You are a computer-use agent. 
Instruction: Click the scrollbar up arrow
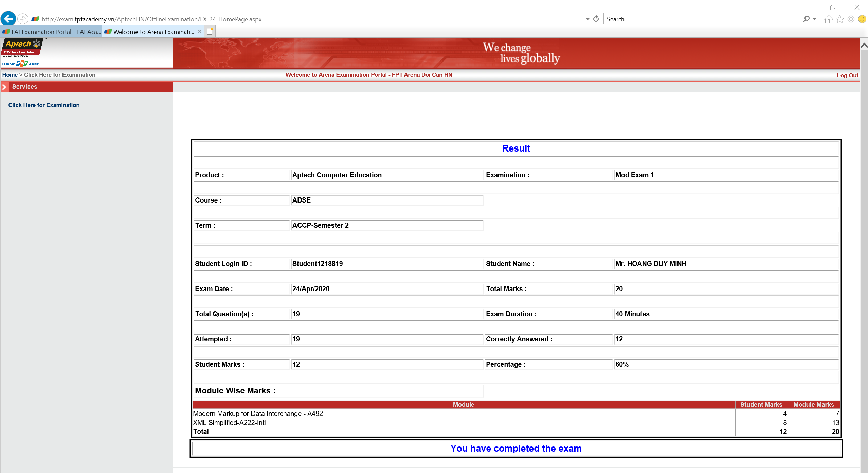pos(864,45)
